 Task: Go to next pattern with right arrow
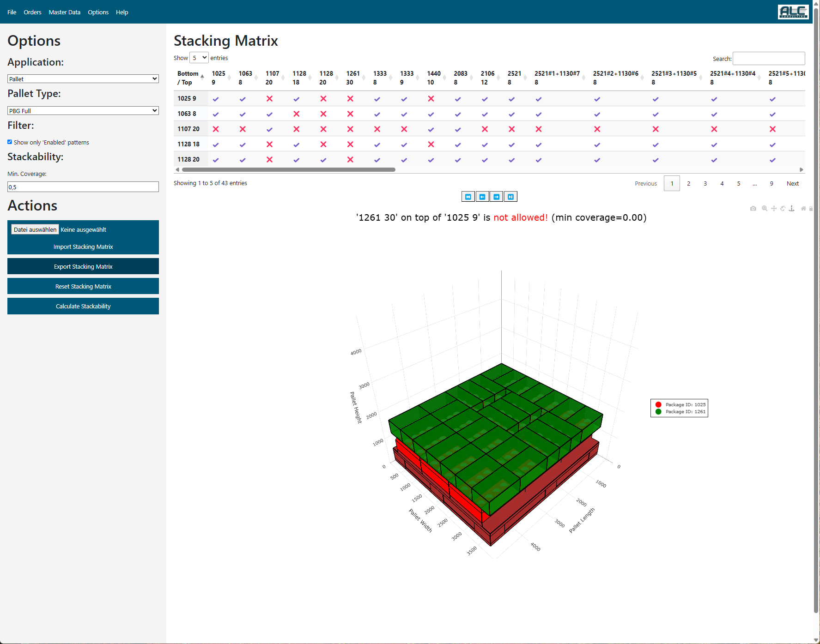click(x=497, y=197)
